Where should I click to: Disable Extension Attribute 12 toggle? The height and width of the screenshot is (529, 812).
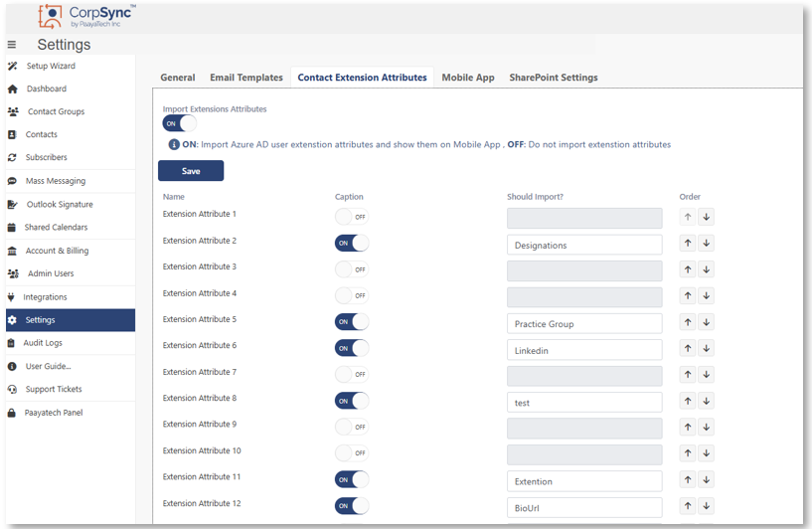pyautogui.click(x=352, y=506)
